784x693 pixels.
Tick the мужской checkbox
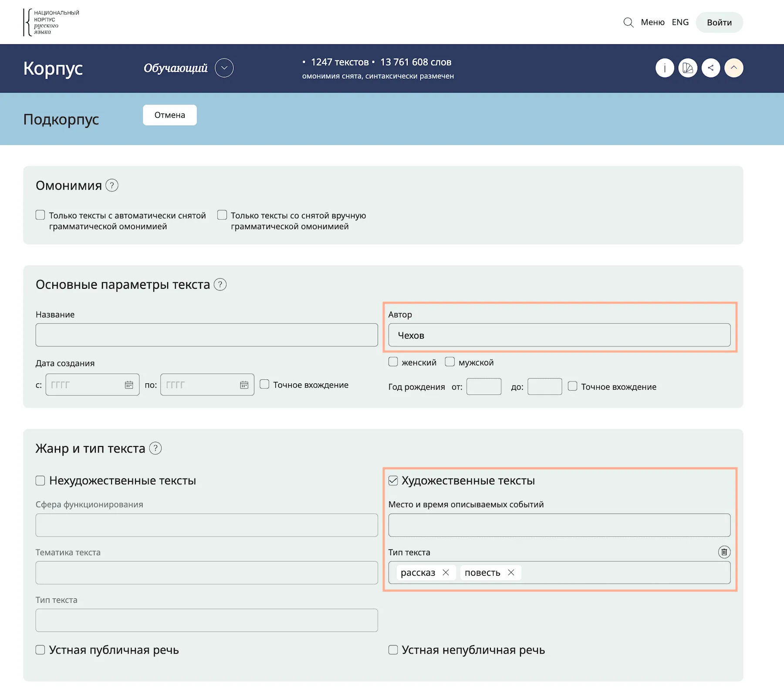point(450,362)
